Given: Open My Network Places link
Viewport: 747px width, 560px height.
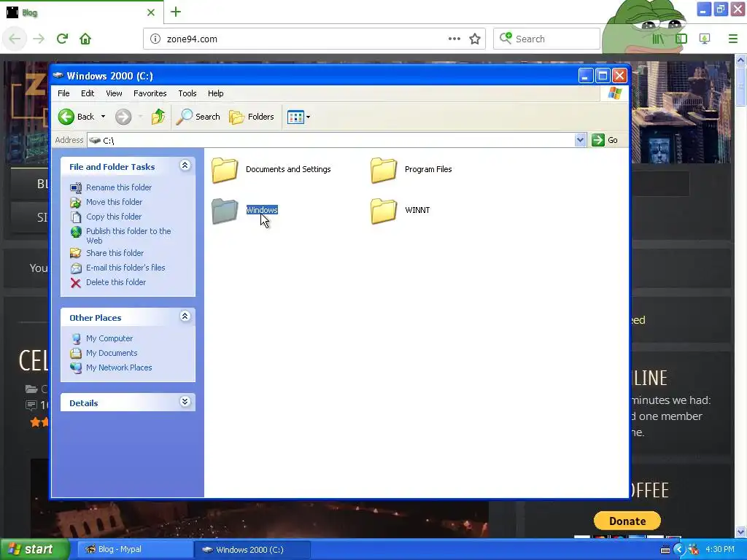Looking at the screenshot, I should point(119,367).
